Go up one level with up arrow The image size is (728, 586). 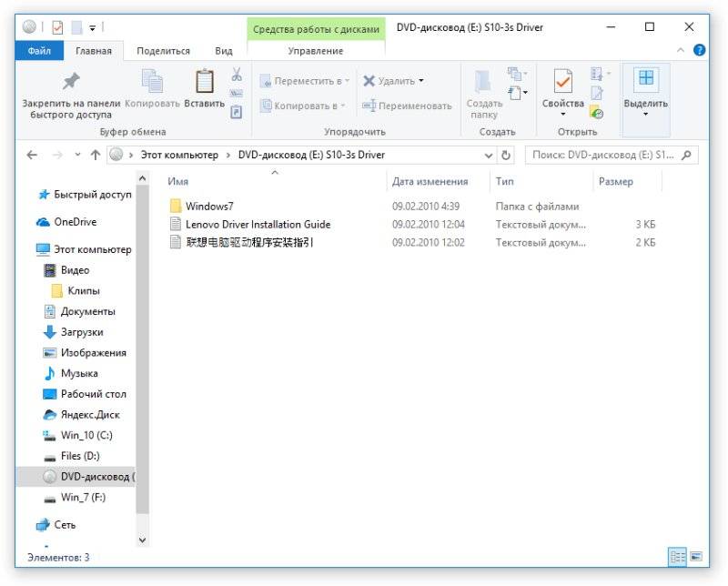click(x=96, y=155)
